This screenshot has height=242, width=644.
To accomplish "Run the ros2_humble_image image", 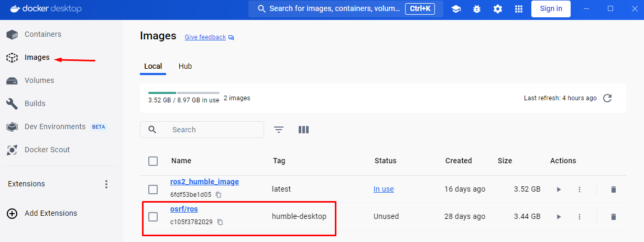I will 559,190.
